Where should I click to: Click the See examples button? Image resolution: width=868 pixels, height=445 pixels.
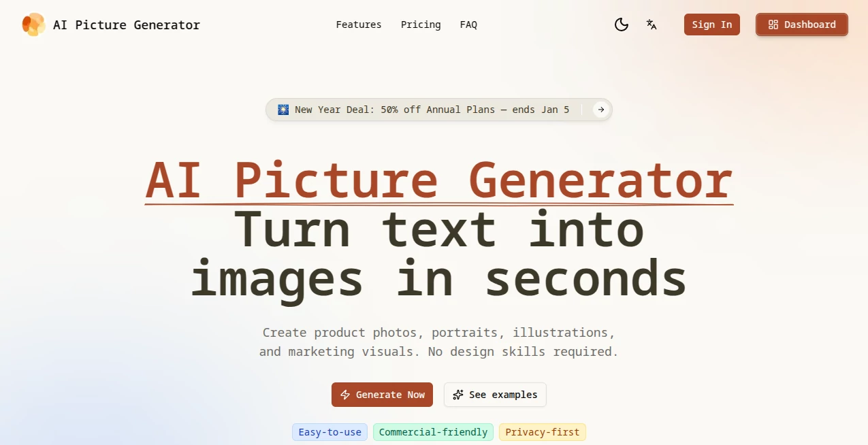click(495, 395)
